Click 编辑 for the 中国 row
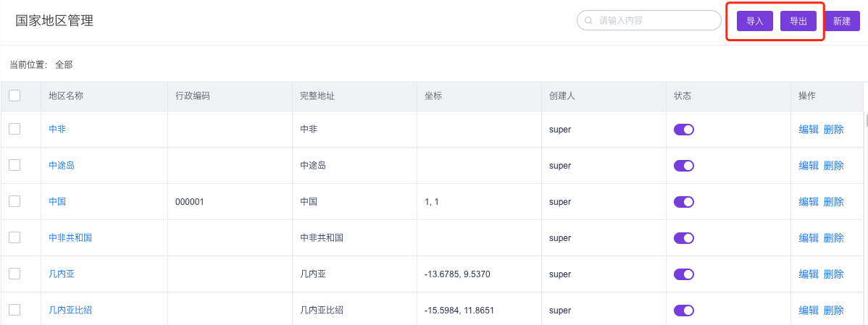Image resolution: width=868 pixels, height=325 pixels. [809, 202]
